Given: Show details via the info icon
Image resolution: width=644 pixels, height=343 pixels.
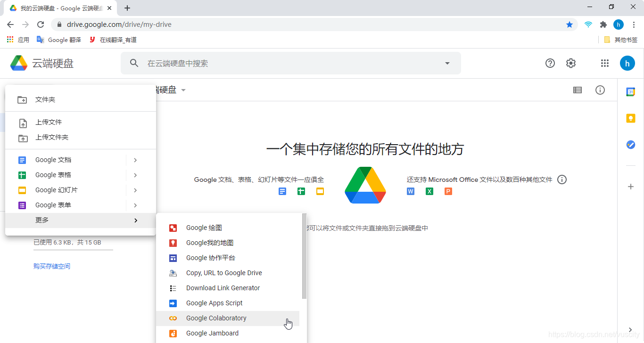Looking at the screenshot, I should click(x=600, y=90).
